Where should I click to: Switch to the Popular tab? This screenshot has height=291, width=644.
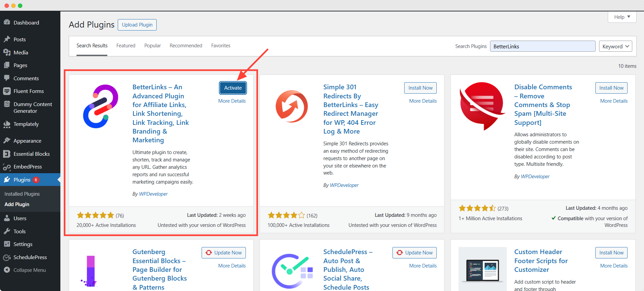pyautogui.click(x=153, y=46)
